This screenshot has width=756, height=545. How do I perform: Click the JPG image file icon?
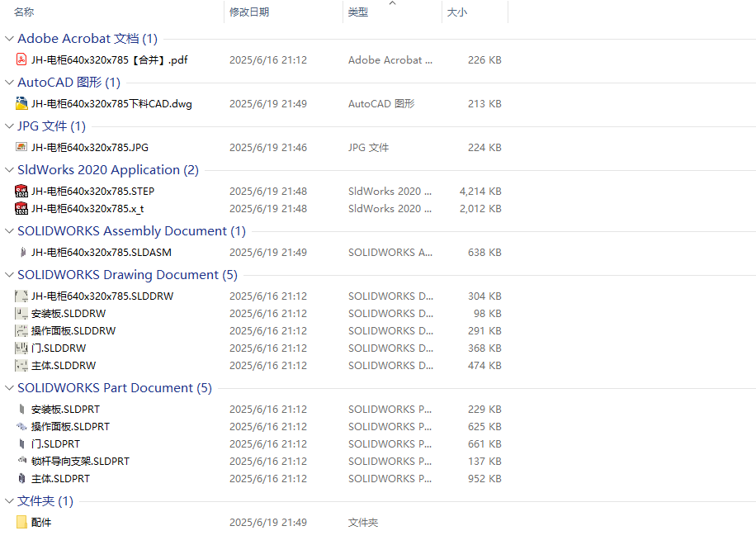21,147
